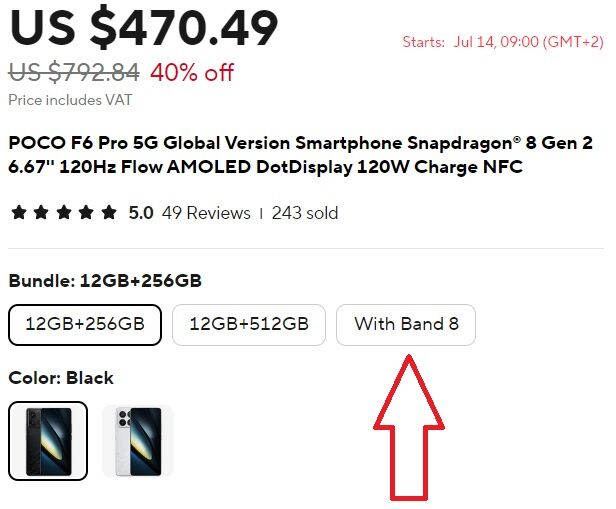Pick the black phone color thumbnail

tap(48, 441)
